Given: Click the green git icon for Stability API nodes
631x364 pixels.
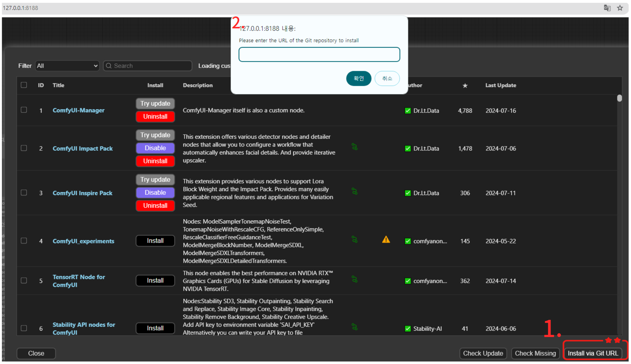Looking at the screenshot, I should click(355, 327).
